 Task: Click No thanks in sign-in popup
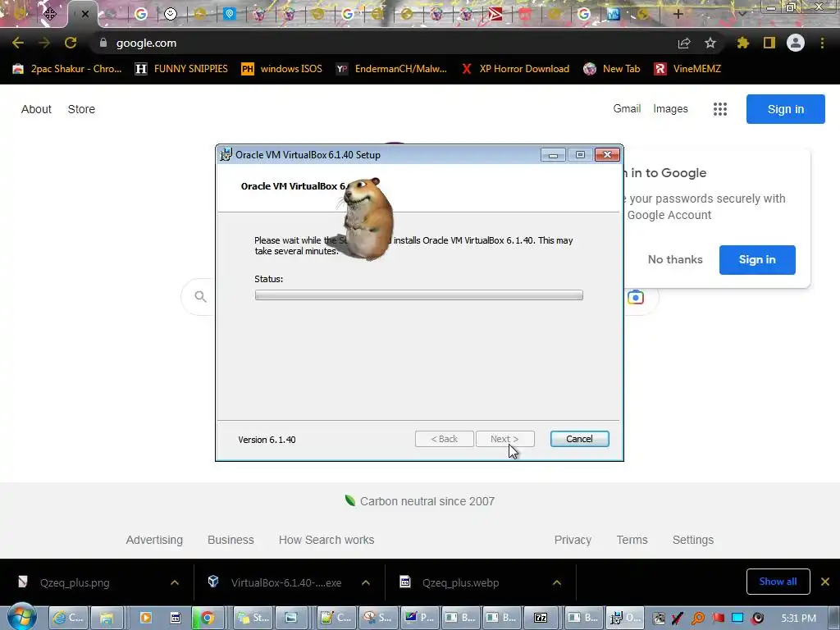click(x=675, y=259)
